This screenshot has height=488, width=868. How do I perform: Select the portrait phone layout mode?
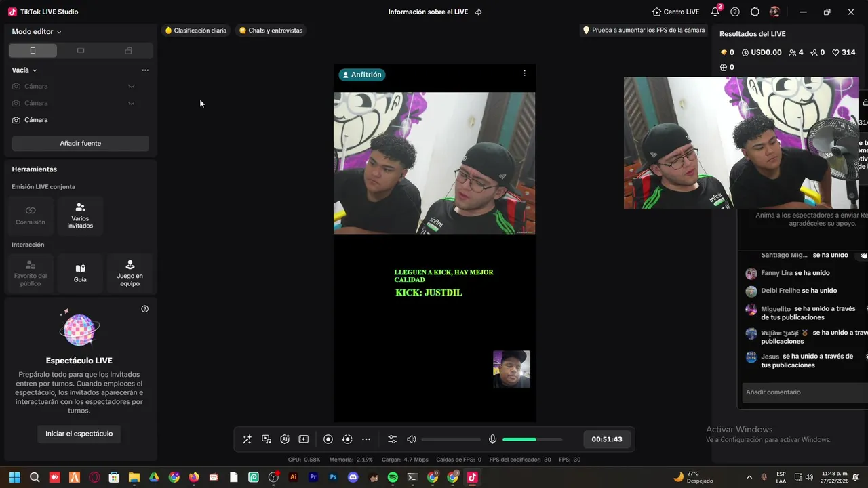pyautogui.click(x=33, y=51)
